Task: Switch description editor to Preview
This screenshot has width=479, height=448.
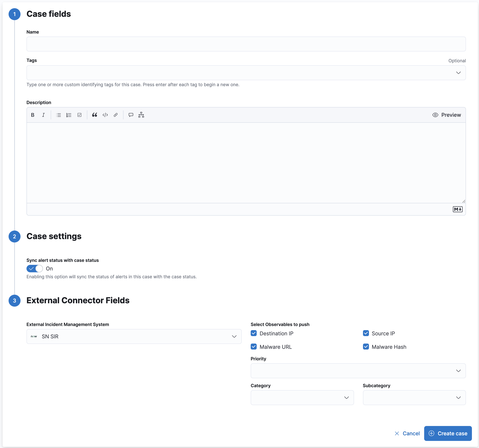Action: click(447, 115)
